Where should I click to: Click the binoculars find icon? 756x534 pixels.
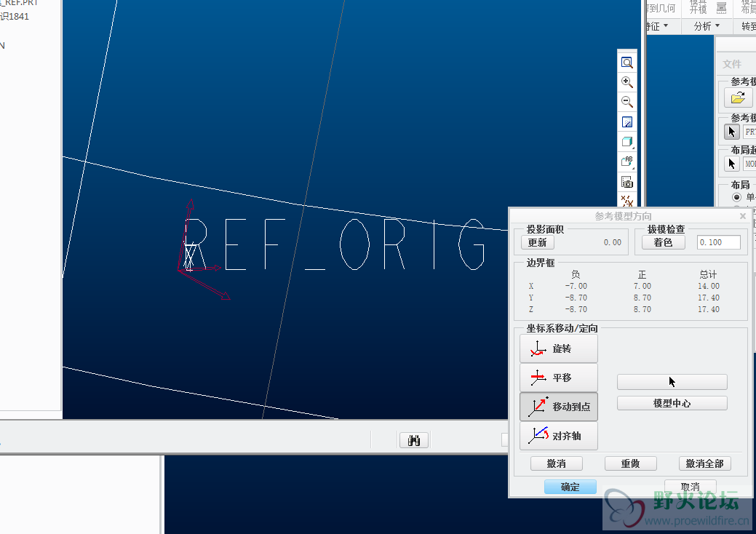click(414, 440)
